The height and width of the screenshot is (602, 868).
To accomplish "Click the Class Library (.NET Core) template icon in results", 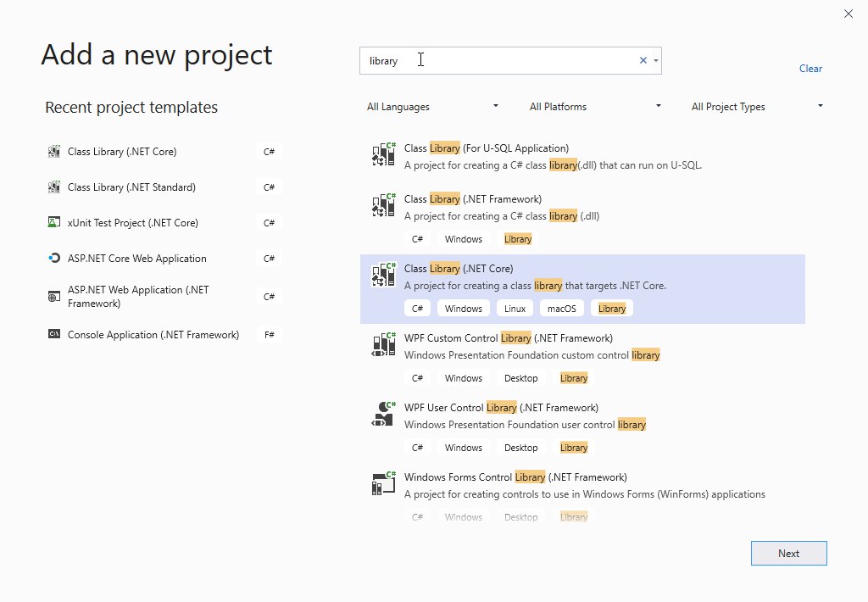I will (x=384, y=275).
